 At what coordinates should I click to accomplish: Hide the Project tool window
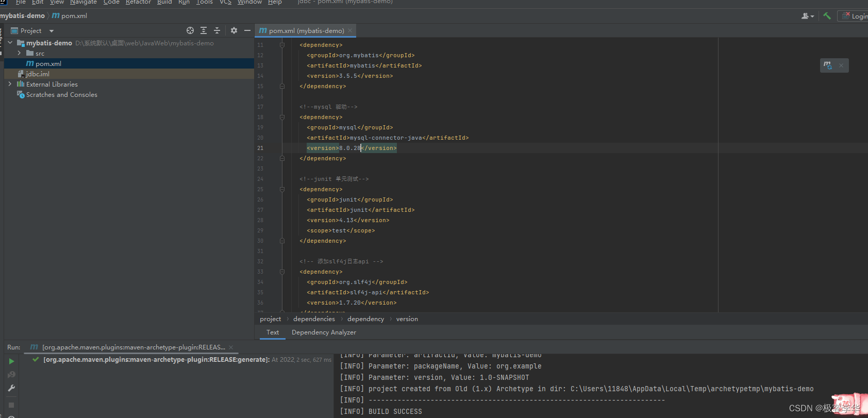(x=247, y=31)
